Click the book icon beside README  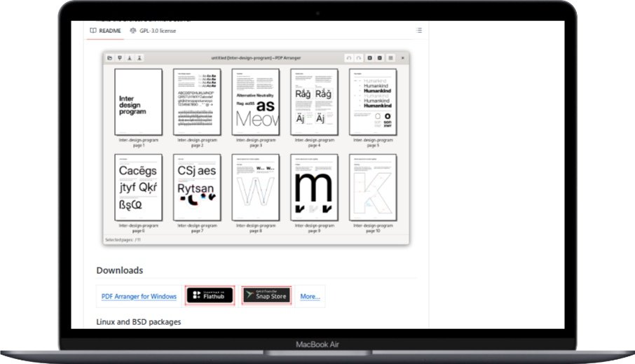pos(93,31)
